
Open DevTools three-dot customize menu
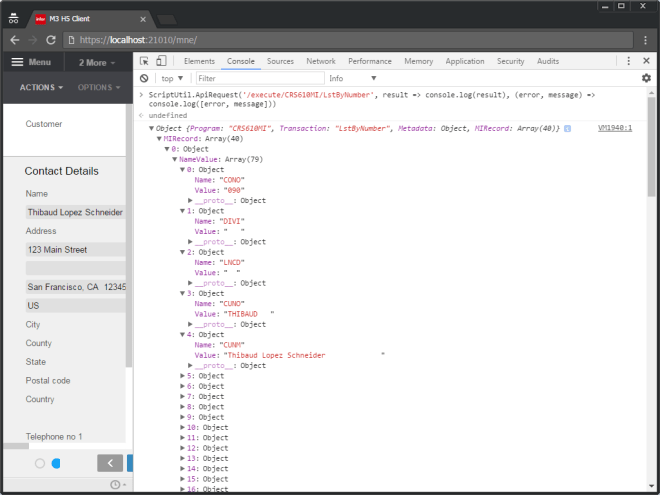pyautogui.click(x=629, y=61)
